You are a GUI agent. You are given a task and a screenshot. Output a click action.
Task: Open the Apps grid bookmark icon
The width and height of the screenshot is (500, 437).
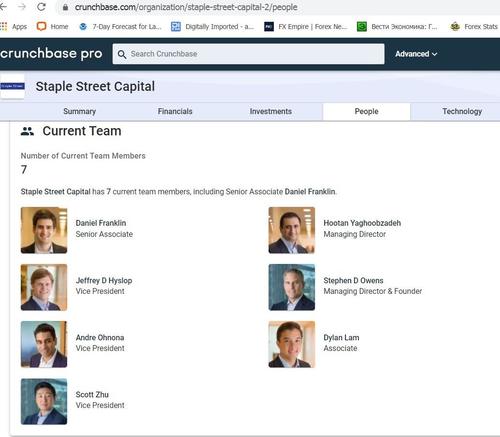pyautogui.click(x=4, y=26)
